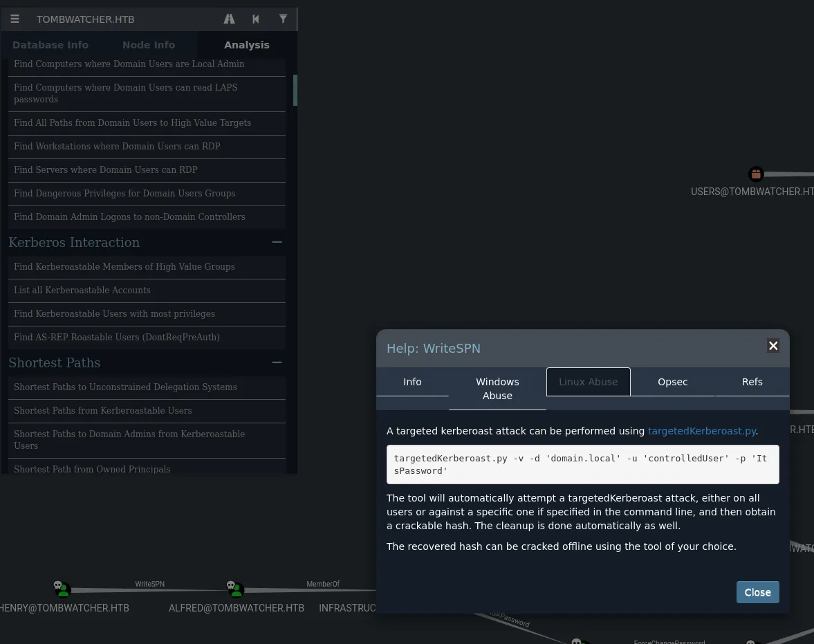This screenshot has width=814, height=644.
Task: Click the WriteSPN edge label
Action: (149, 584)
